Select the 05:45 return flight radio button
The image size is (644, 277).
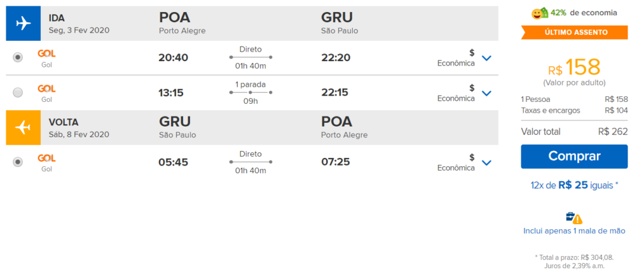[x=18, y=162]
